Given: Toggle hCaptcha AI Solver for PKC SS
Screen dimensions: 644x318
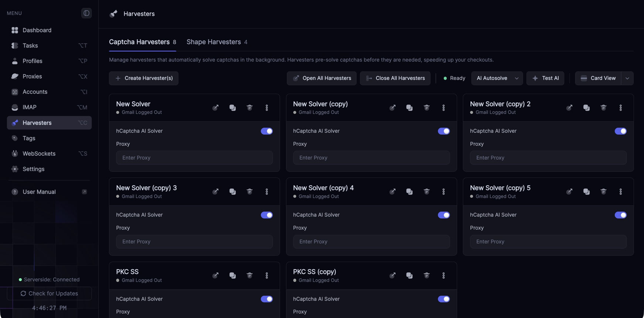Looking at the screenshot, I should click(x=267, y=299).
